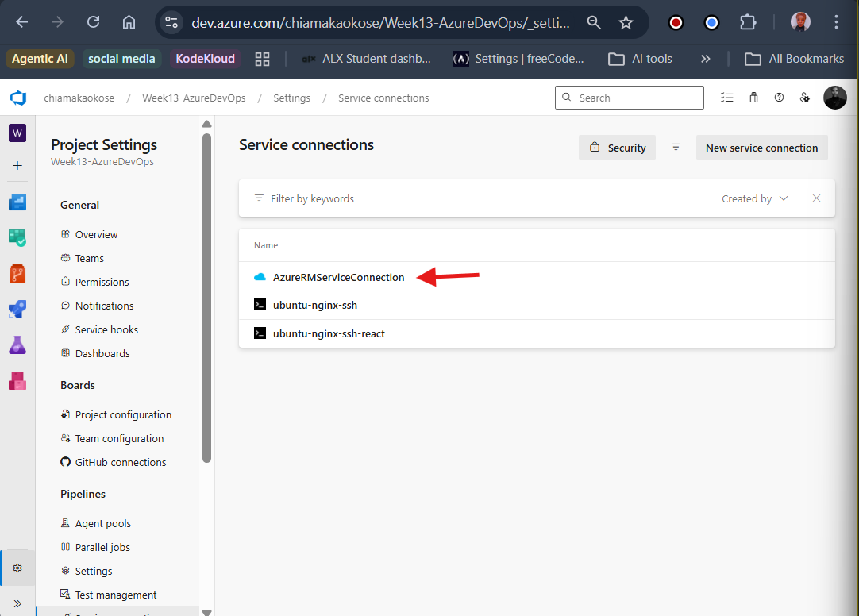Open Teams in Project Settings
The height and width of the screenshot is (616, 859).
click(83, 259)
